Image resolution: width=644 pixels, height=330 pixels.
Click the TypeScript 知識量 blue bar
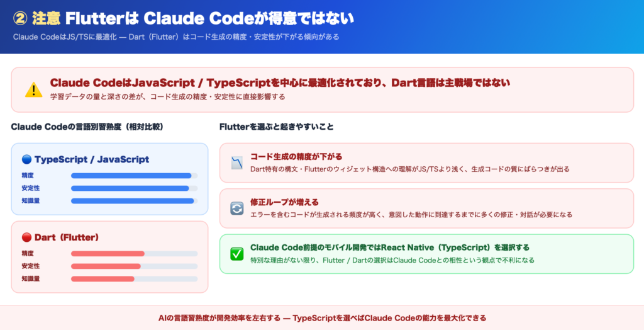point(132,201)
